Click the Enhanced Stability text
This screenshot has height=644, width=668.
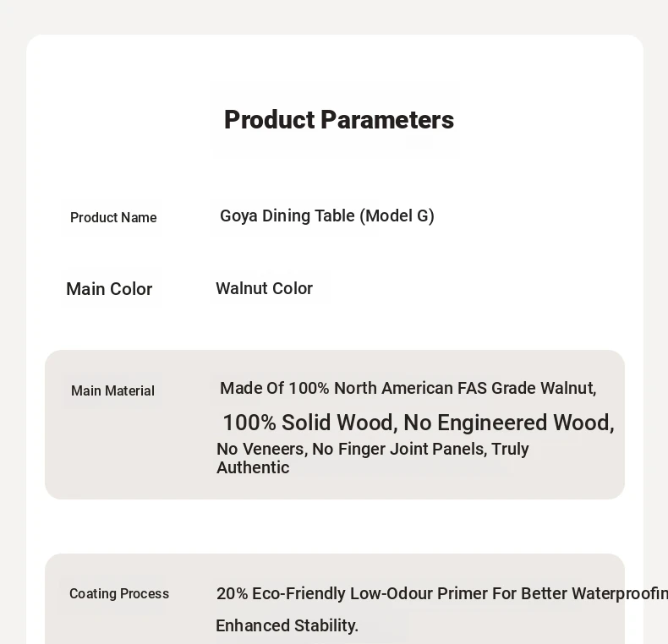(287, 625)
